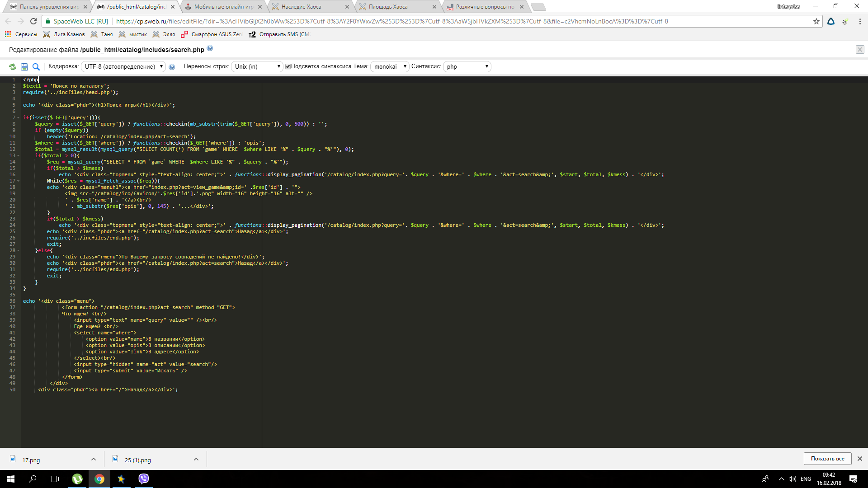Collapse code fold at line 28
868x488 pixels.
coord(19,250)
